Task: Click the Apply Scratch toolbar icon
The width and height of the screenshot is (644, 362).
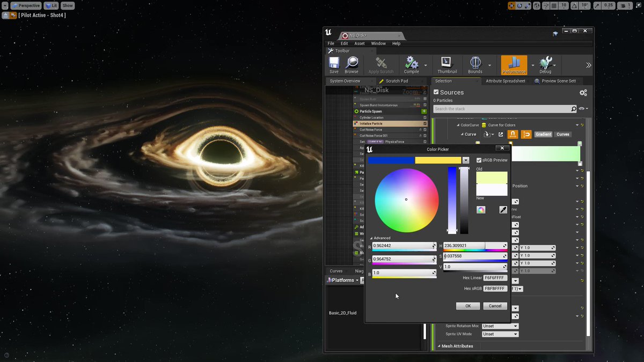Action: click(381, 65)
